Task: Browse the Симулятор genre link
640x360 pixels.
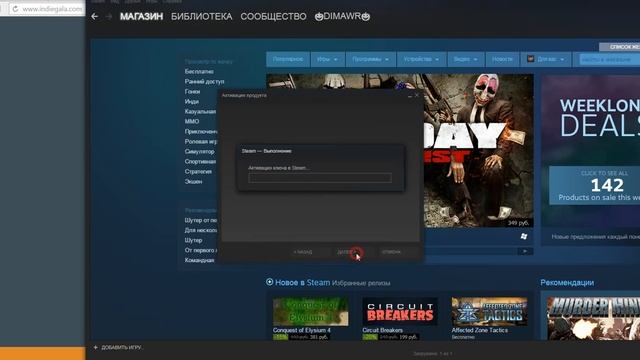Action: click(x=199, y=151)
